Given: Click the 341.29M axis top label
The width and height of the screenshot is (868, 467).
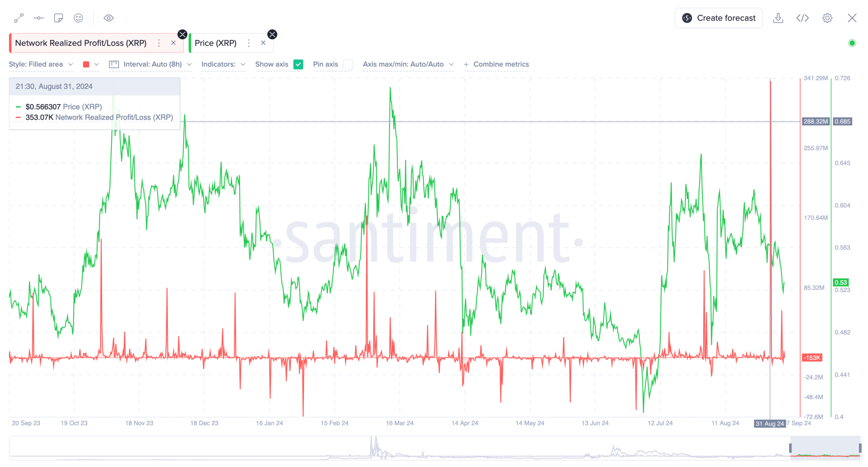Looking at the screenshot, I should click(815, 78).
